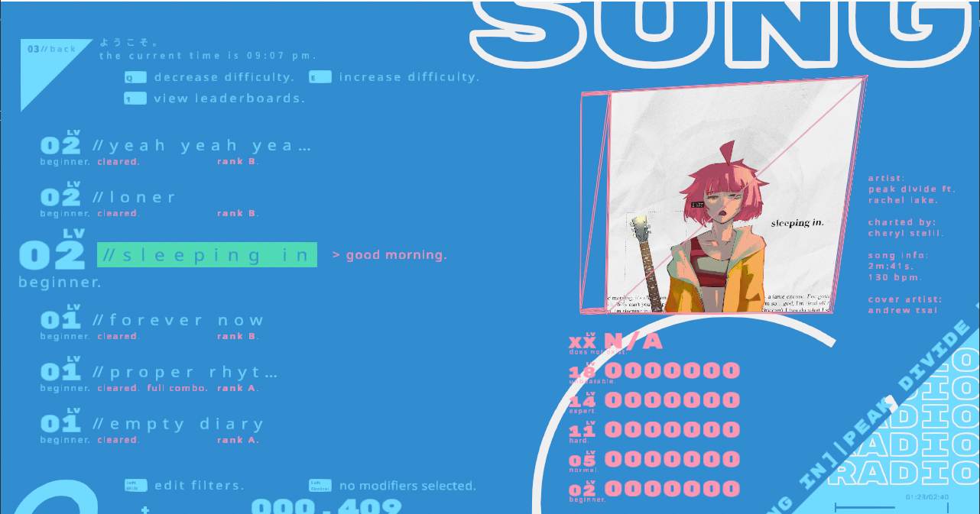Expand the XX N/A difficulty entry
The width and height of the screenshot is (980, 514).
(x=616, y=341)
